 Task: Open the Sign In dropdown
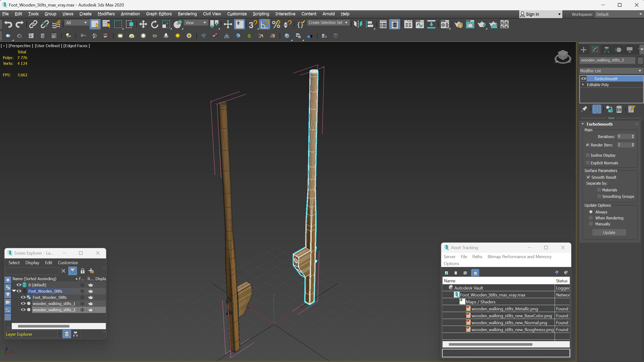(x=541, y=14)
